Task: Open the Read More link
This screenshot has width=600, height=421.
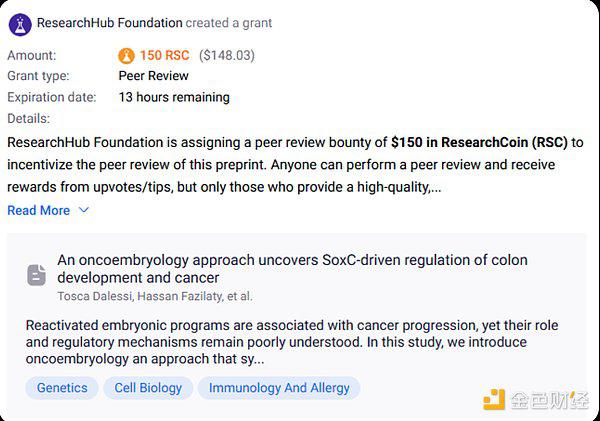Action: tap(39, 210)
